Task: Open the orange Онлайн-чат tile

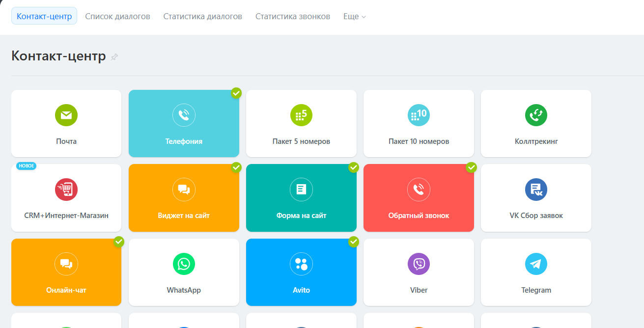Action: coord(66,273)
